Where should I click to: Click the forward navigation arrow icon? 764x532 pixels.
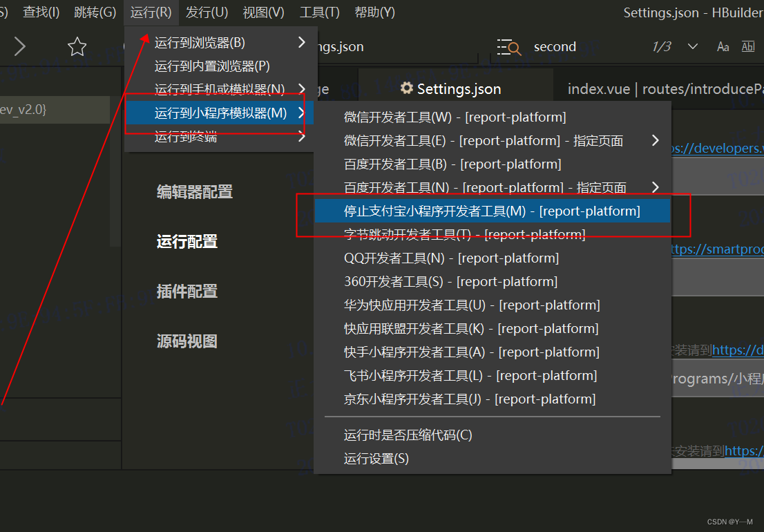coord(19,46)
